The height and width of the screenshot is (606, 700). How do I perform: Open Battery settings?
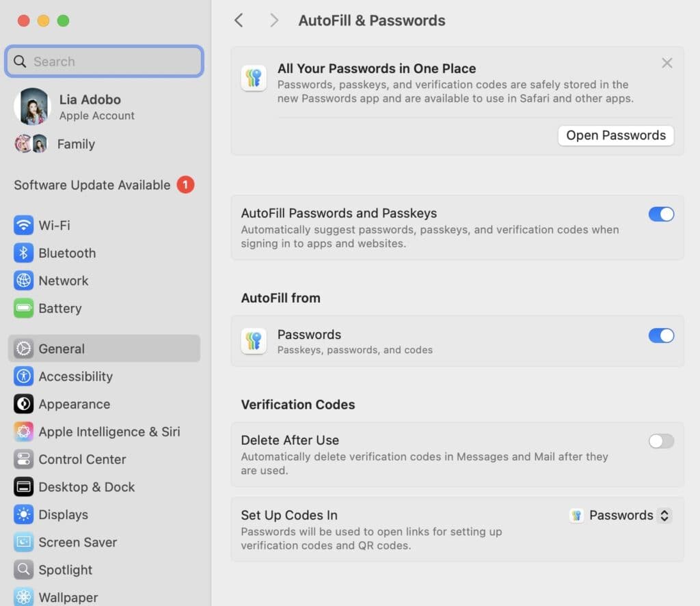click(23, 308)
